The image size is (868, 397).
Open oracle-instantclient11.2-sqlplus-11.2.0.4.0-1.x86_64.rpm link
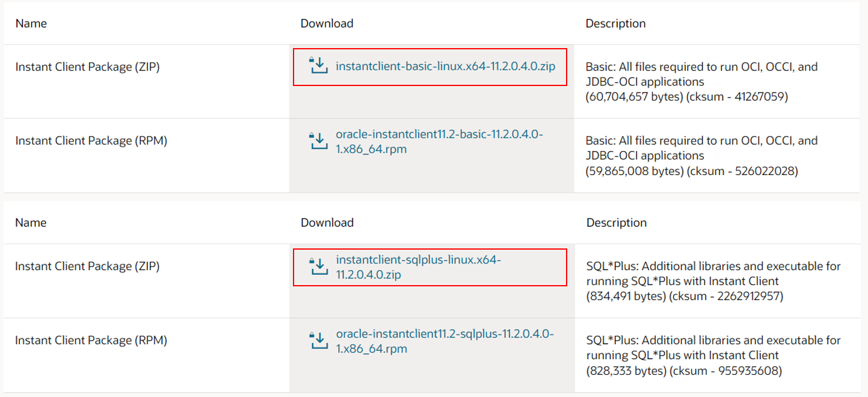click(x=445, y=341)
